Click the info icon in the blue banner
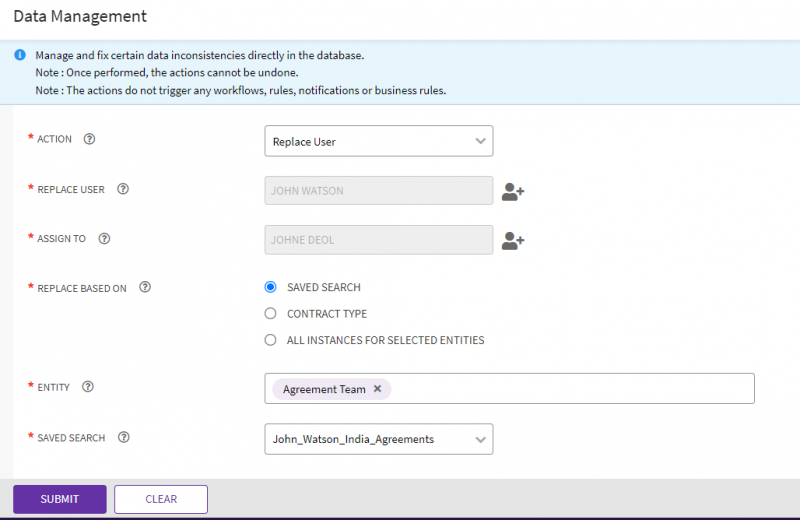Viewport: 800px width, 520px height. pyautogui.click(x=20, y=55)
